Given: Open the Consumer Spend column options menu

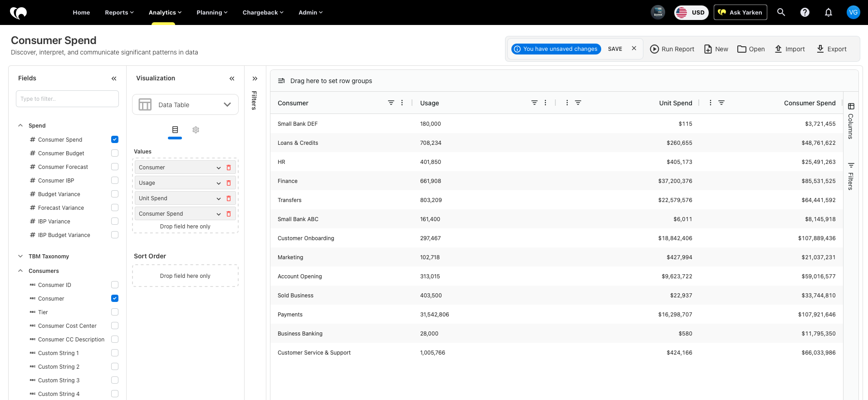Looking at the screenshot, I should pyautogui.click(x=711, y=103).
